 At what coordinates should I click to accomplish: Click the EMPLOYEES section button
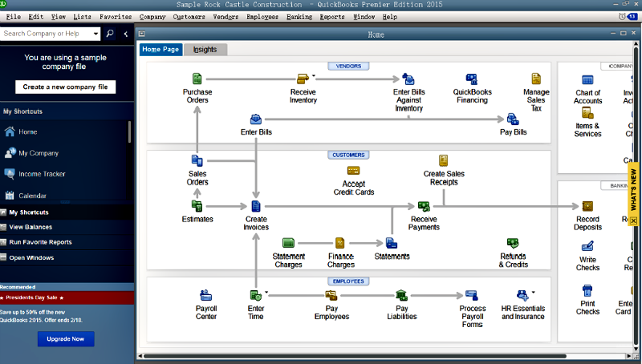pyautogui.click(x=348, y=281)
